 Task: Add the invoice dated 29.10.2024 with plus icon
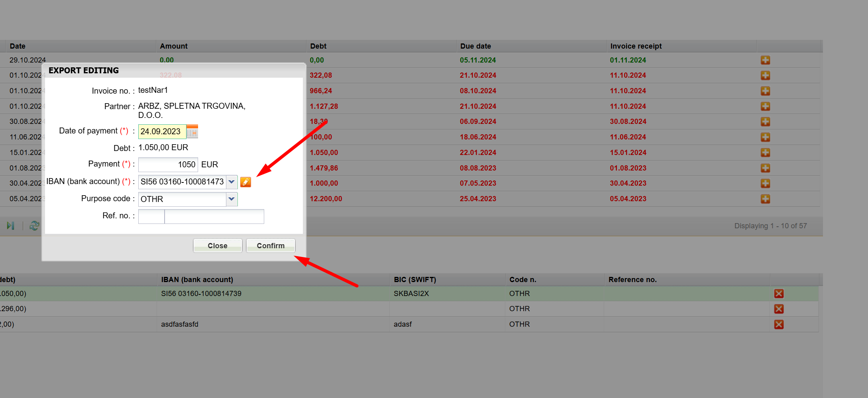click(x=765, y=60)
